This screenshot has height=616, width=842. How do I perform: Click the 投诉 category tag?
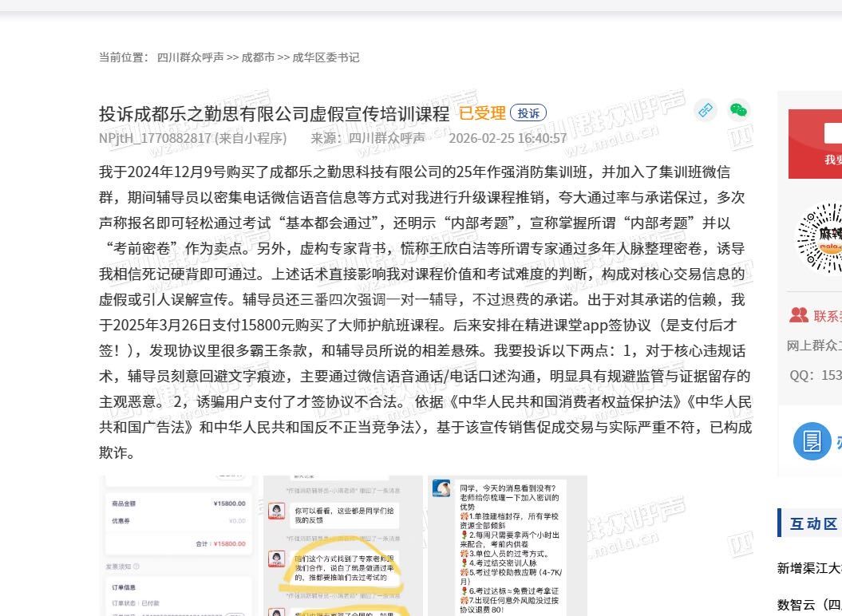[528, 113]
